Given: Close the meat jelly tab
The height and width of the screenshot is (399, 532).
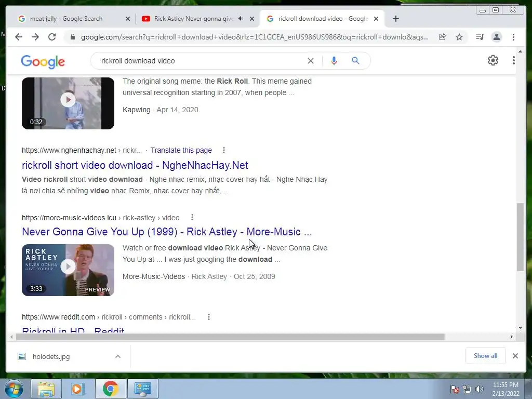Looking at the screenshot, I should pyautogui.click(x=128, y=19).
